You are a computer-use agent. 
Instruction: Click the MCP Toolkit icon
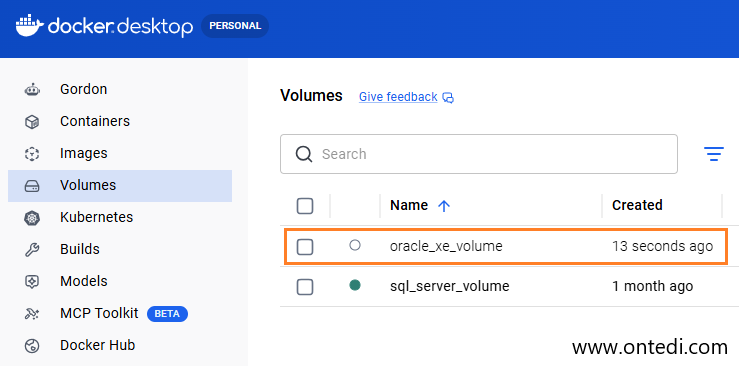[x=32, y=314]
